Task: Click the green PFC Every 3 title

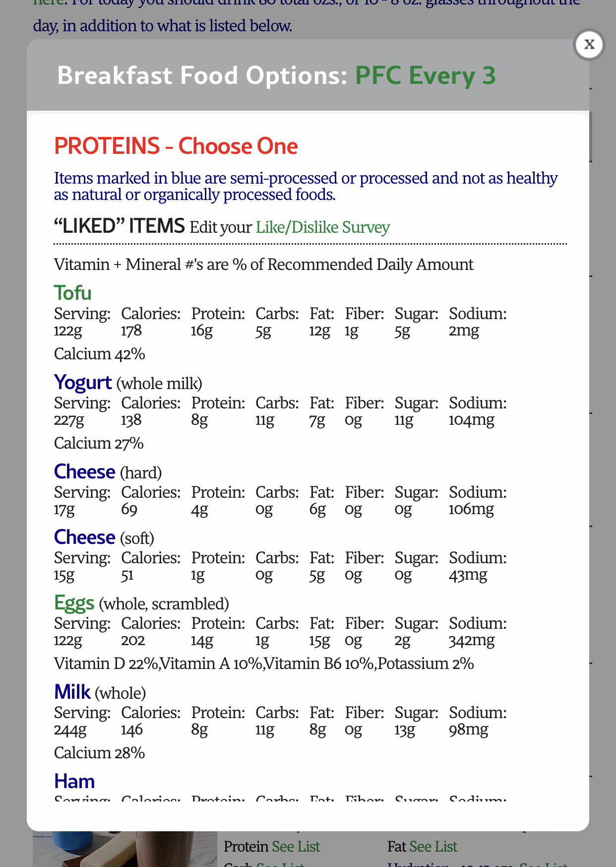Action: (425, 75)
